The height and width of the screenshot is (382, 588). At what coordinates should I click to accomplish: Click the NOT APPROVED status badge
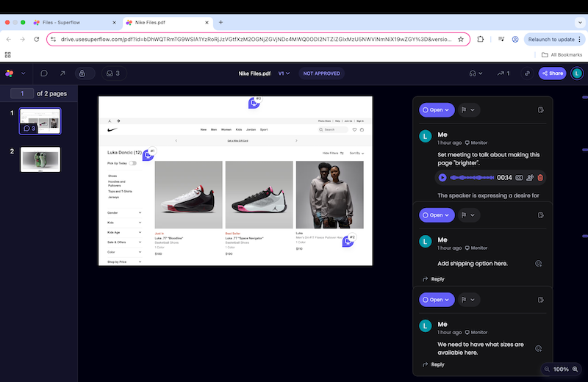[321, 73]
